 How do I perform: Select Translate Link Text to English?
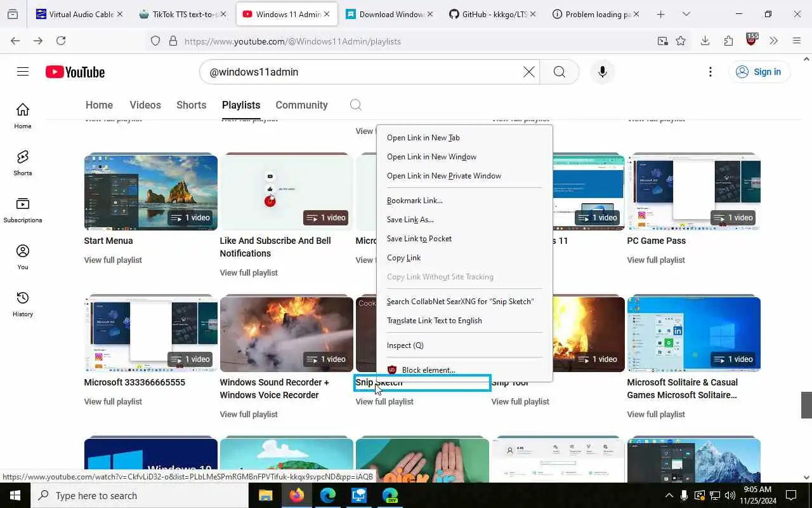(x=464, y=320)
